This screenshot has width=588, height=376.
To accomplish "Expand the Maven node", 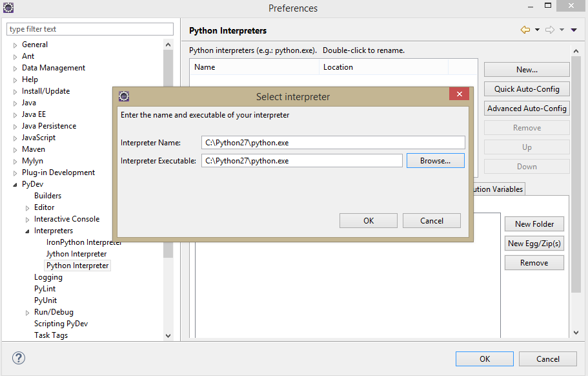I will coord(15,150).
